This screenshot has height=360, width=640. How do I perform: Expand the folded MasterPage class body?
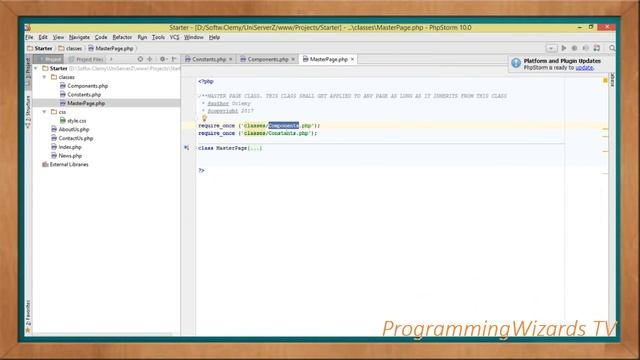pyautogui.click(x=255, y=148)
